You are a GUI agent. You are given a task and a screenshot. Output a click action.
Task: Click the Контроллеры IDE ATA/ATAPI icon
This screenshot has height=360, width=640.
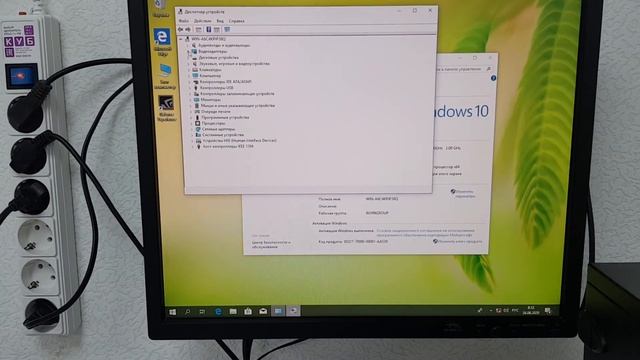click(196, 82)
